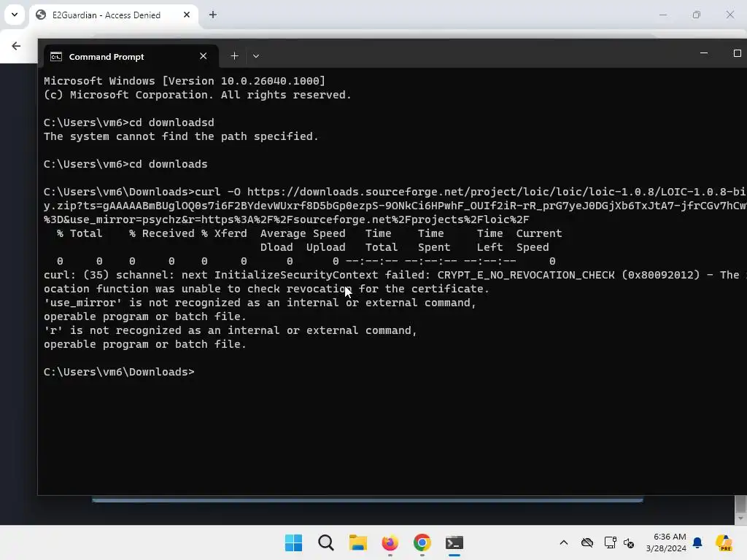Image resolution: width=747 pixels, height=560 pixels.
Task: Click the 'cd downloads' command line
Action: point(125,164)
